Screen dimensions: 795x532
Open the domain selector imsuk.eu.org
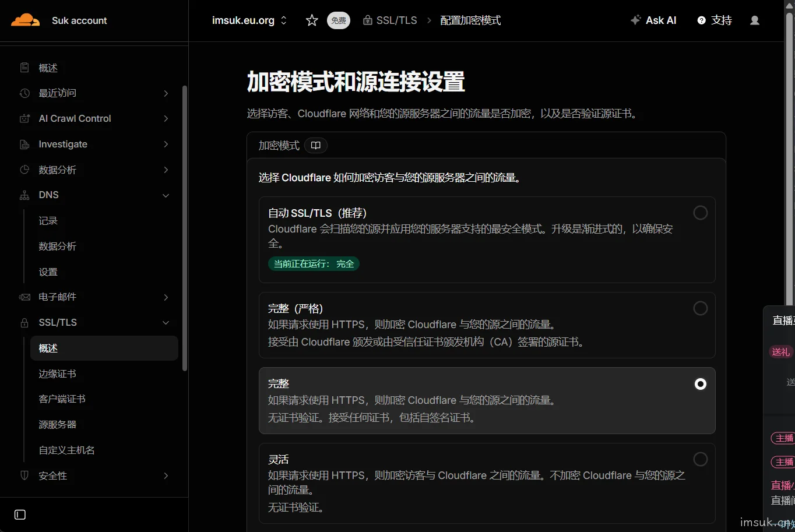click(x=249, y=20)
